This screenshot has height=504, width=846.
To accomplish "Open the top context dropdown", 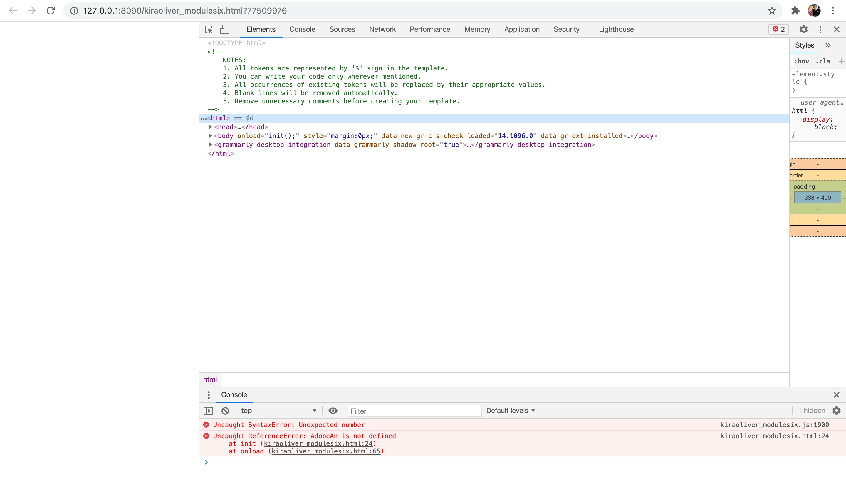I will tap(278, 411).
